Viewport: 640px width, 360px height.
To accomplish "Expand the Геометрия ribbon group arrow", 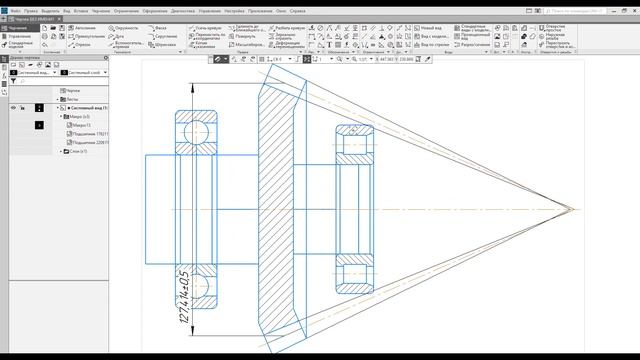I will coord(180,52).
